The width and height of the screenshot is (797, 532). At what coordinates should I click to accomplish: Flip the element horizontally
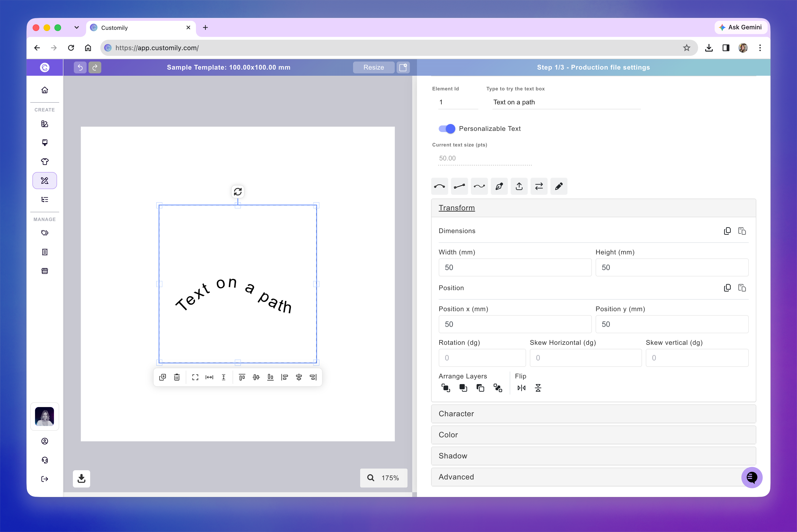pos(522,388)
